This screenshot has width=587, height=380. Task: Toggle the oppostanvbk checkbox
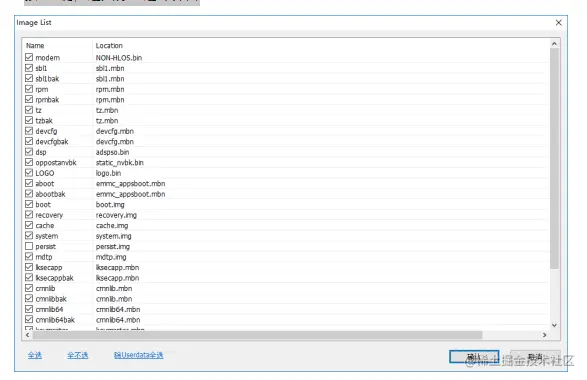point(29,162)
